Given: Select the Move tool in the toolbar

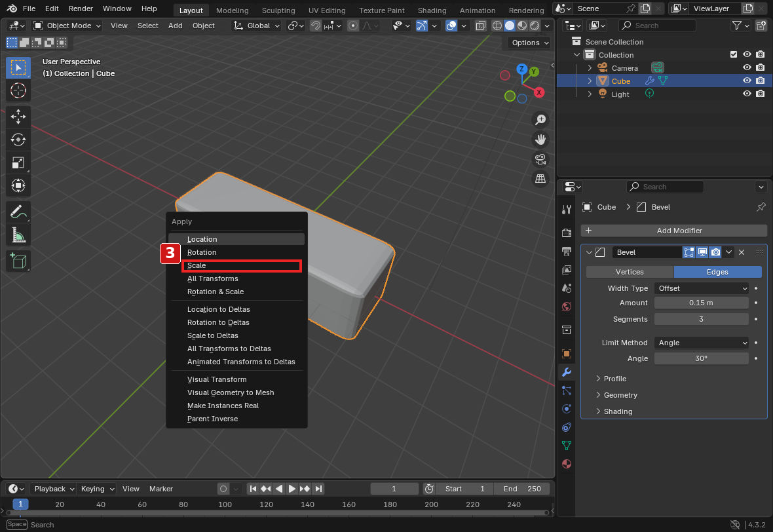Looking at the screenshot, I should click(18, 117).
